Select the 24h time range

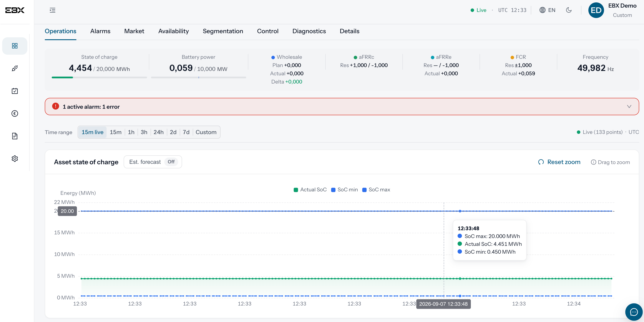pos(158,132)
